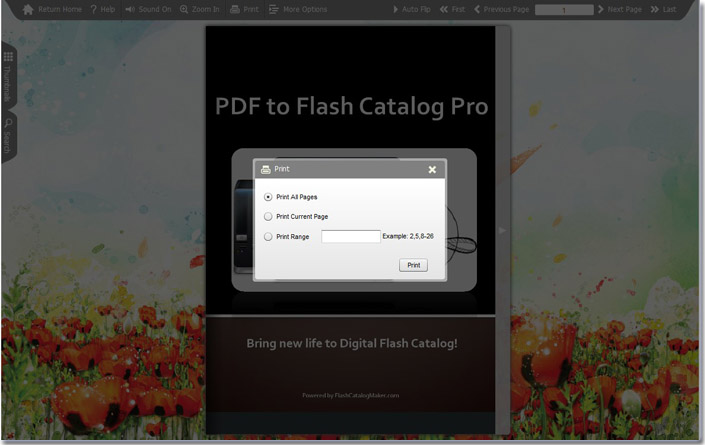Click the Print Range text field
Viewport: 705px width, 445px height.
(351, 236)
